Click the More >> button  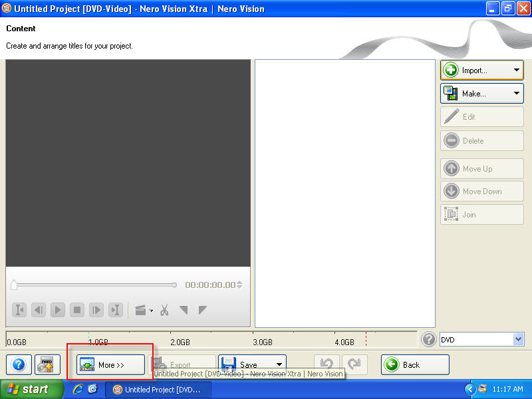(110, 364)
